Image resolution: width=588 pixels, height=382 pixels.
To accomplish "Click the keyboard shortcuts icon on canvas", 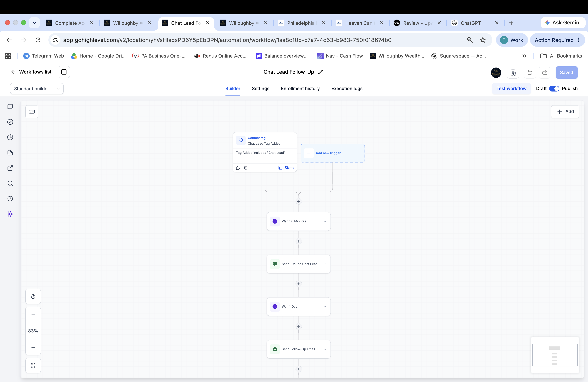I will pos(32,111).
